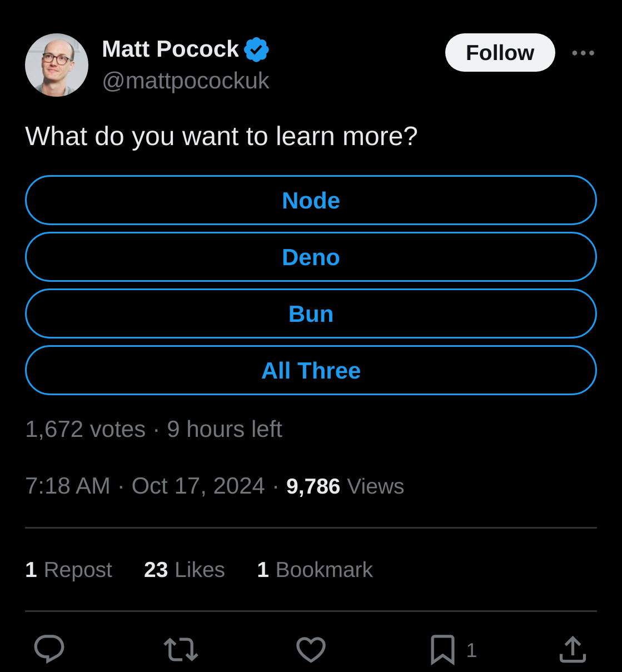Click the blue verified badge
This screenshot has width=622, height=672.
[x=256, y=49]
